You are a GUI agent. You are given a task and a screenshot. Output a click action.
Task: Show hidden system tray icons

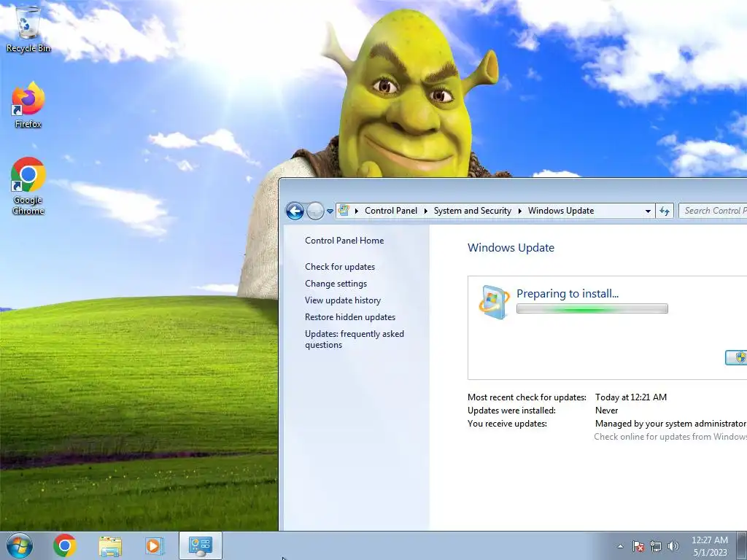click(620, 546)
